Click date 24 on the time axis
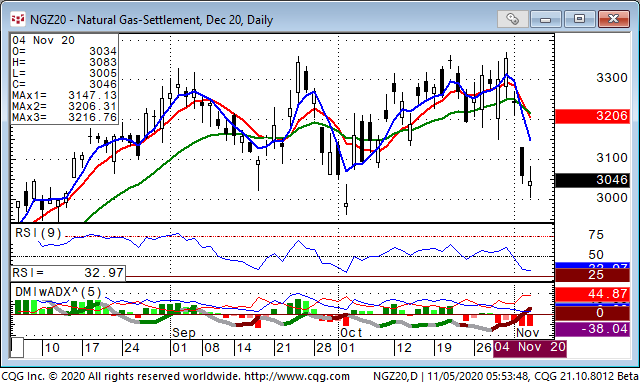 point(131,348)
